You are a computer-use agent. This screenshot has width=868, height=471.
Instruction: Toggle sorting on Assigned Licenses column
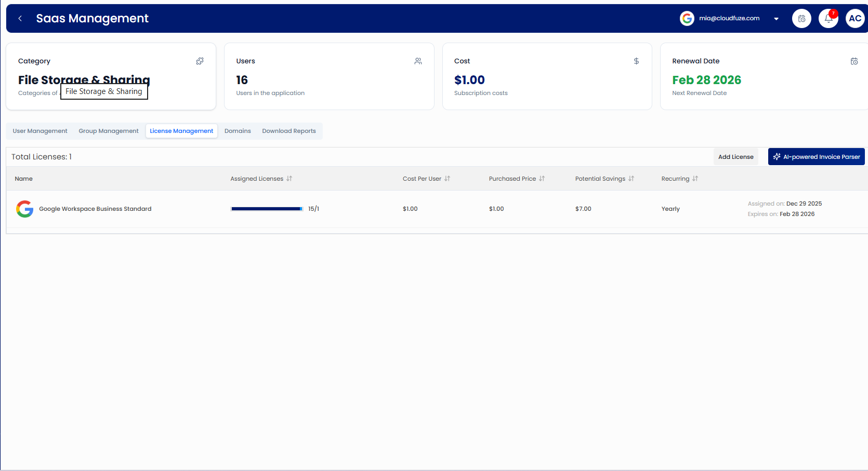(290, 178)
